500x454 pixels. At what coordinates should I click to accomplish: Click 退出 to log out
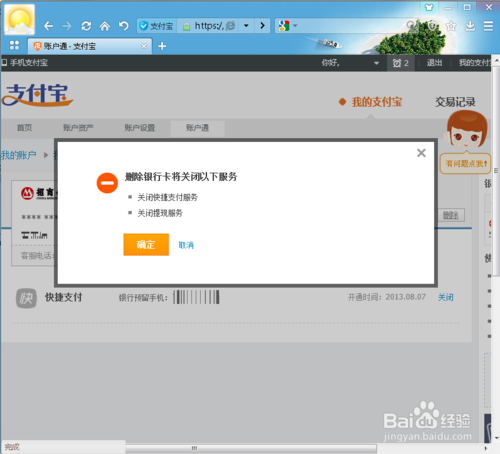pos(434,63)
